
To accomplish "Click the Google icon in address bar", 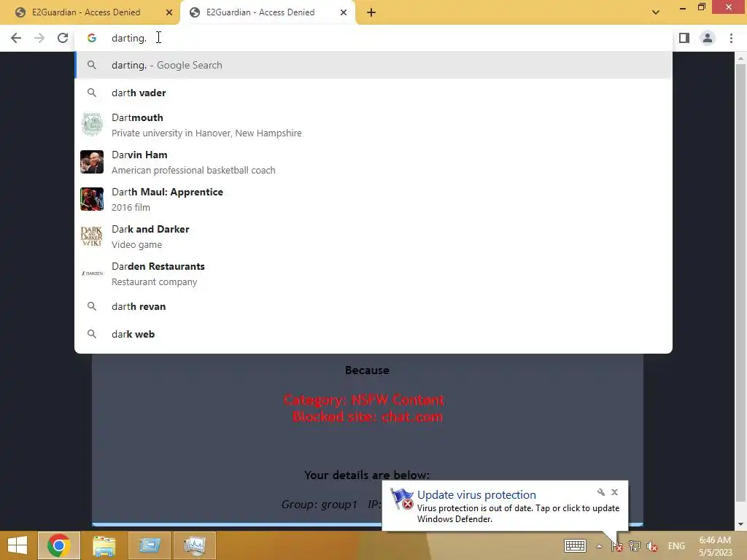I will (x=92, y=38).
